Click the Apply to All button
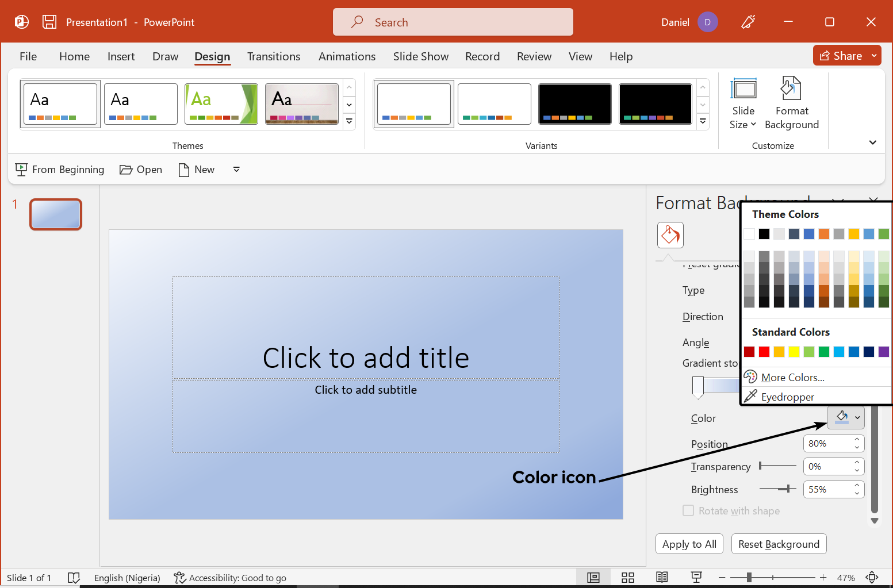 click(689, 544)
